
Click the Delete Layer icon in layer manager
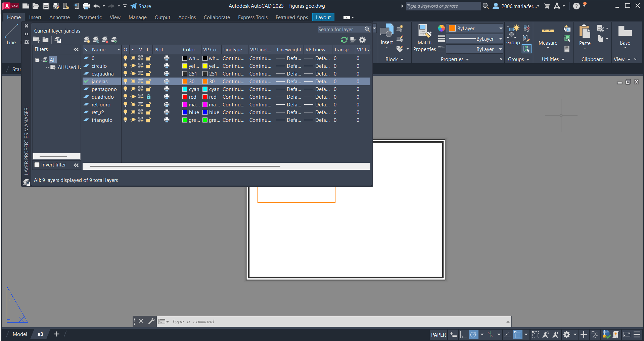pyautogui.click(x=105, y=40)
